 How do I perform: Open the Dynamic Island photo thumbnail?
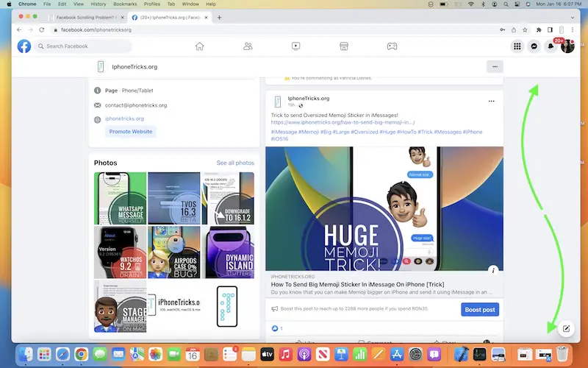[x=229, y=252]
